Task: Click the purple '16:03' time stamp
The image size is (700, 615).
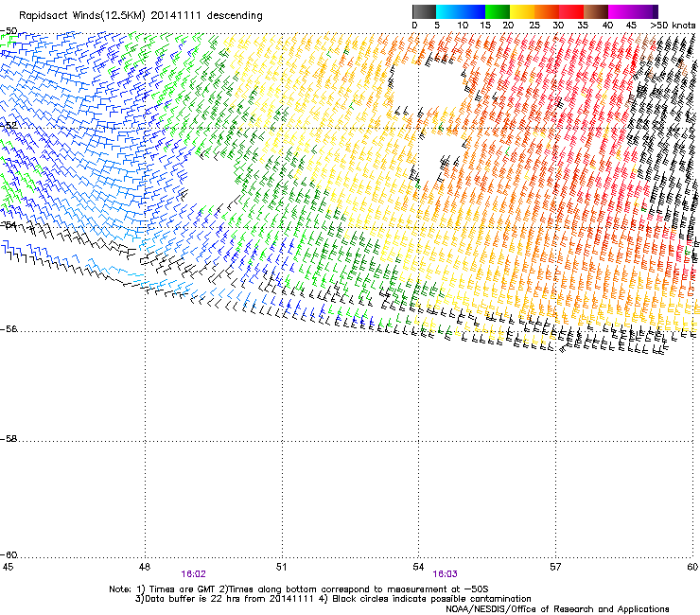Action: click(446, 574)
